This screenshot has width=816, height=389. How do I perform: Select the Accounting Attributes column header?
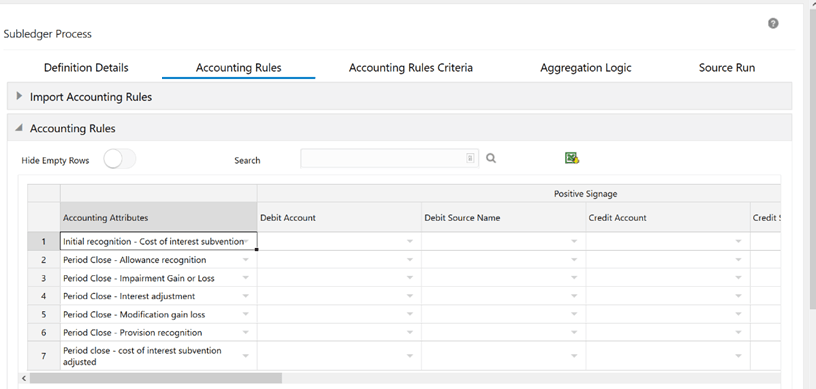pyautogui.click(x=158, y=218)
